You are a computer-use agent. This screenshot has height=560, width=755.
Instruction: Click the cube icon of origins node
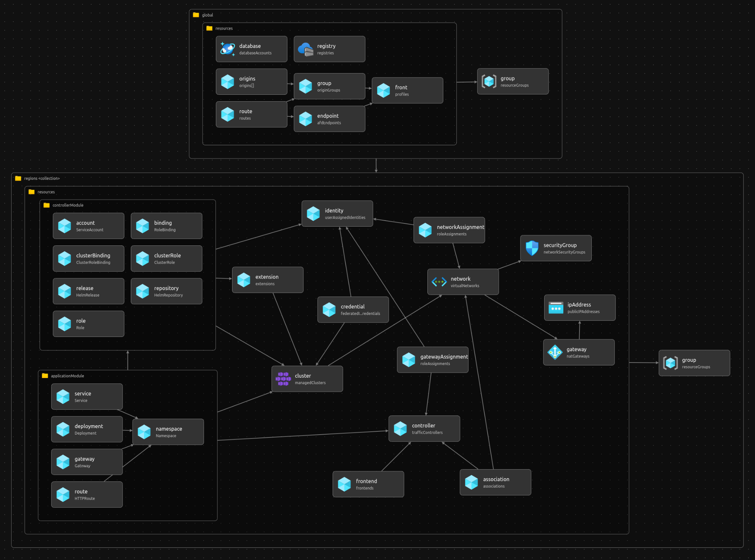pyautogui.click(x=228, y=82)
